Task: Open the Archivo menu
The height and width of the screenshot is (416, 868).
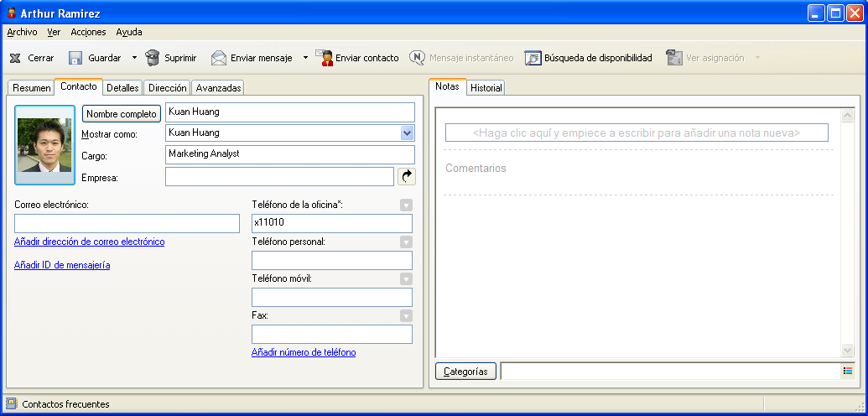Action: coord(22,32)
